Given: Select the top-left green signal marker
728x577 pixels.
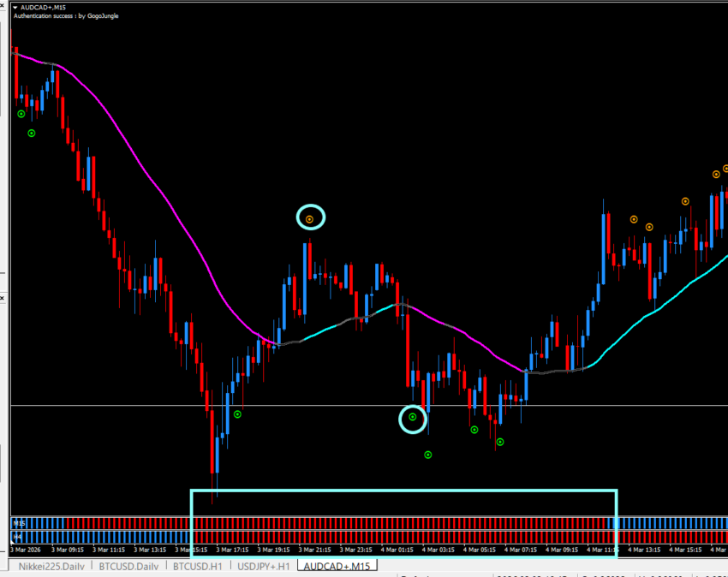Looking at the screenshot, I should pyautogui.click(x=21, y=113).
